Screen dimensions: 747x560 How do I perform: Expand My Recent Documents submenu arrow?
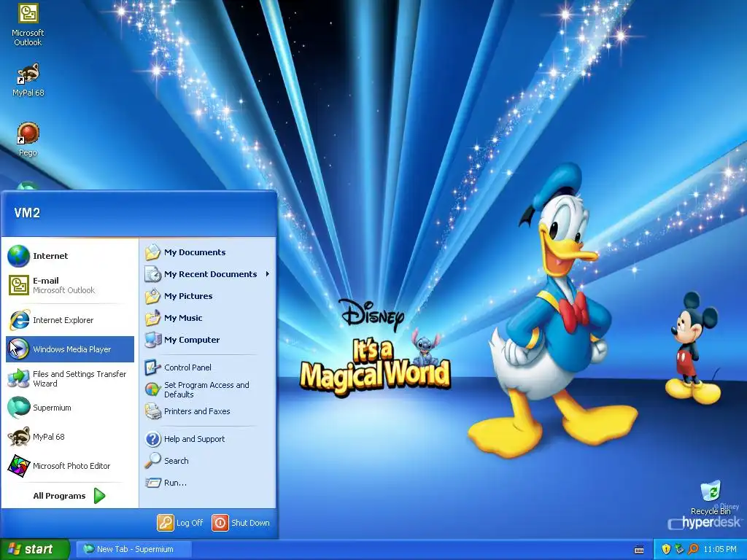pos(267,274)
